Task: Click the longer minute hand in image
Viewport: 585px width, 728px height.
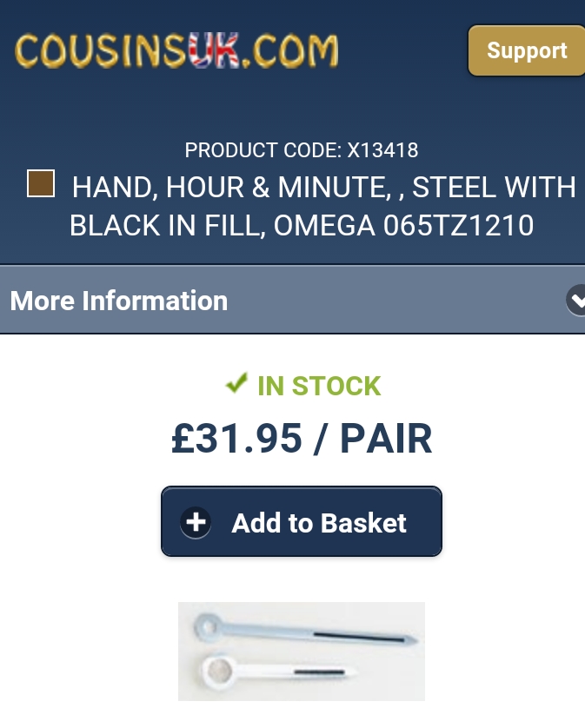Action: [313, 635]
